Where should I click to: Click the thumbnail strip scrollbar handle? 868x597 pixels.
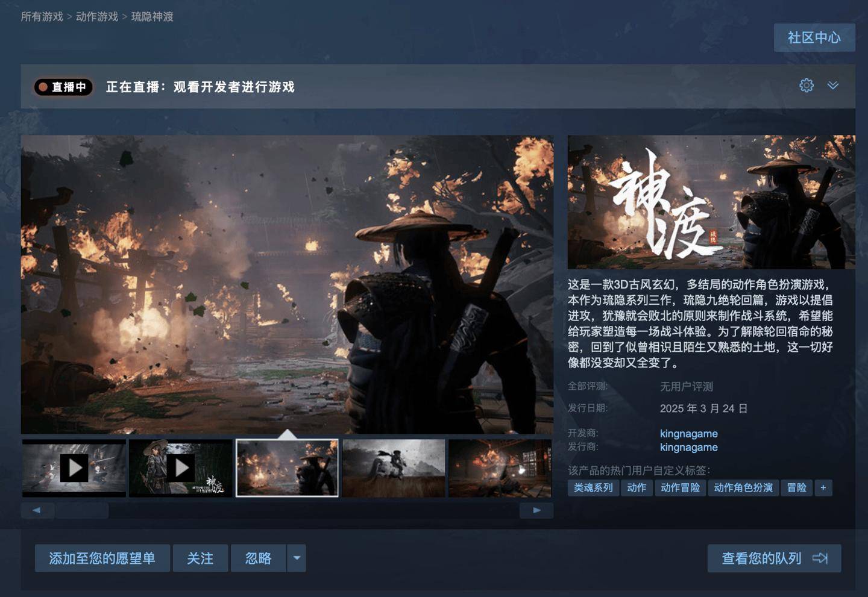tap(81, 510)
